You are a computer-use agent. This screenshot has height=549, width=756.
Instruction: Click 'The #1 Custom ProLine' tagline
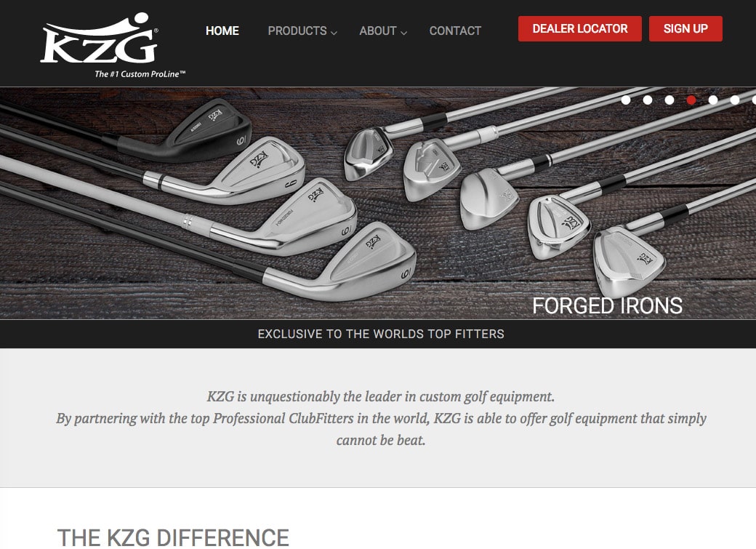140,74
